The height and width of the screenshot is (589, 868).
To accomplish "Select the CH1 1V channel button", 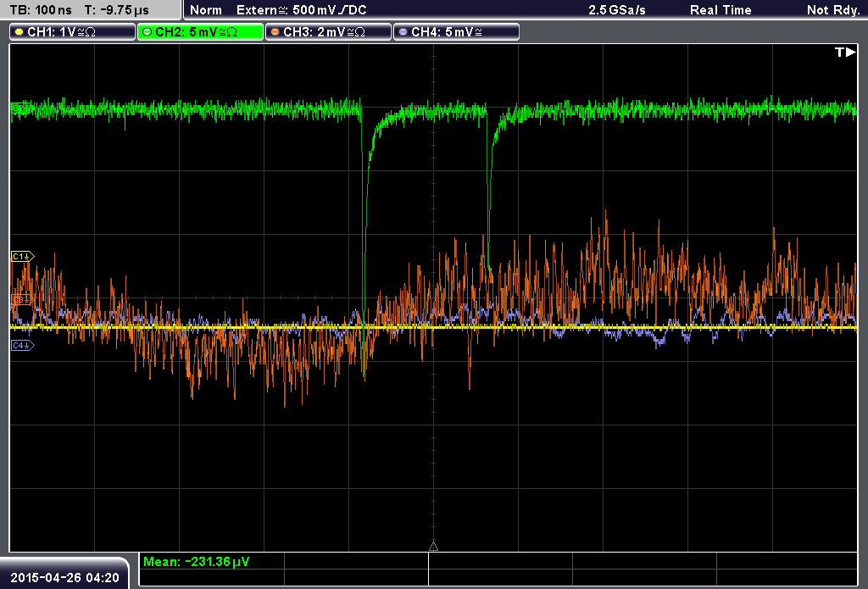I will point(73,32).
